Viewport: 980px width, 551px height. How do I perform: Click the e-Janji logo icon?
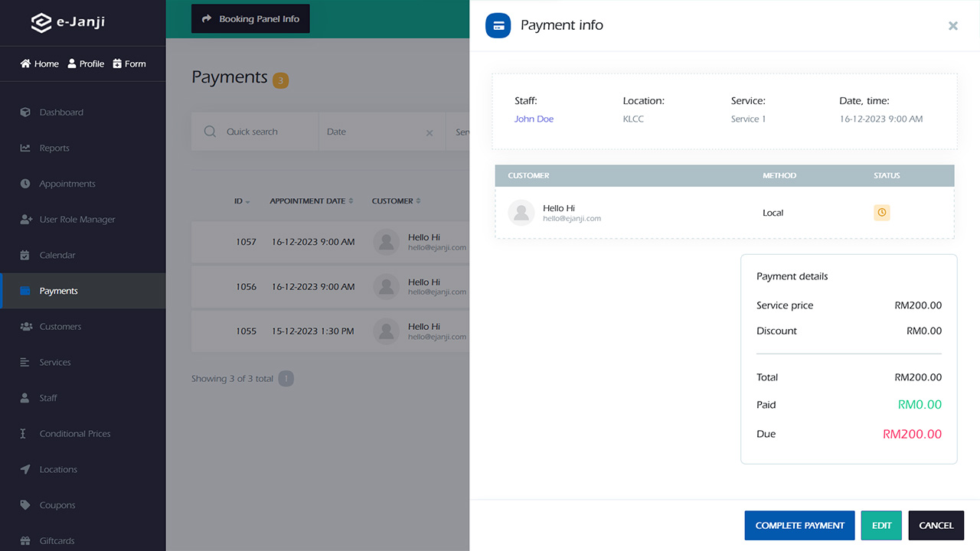(x=41, y=22)
